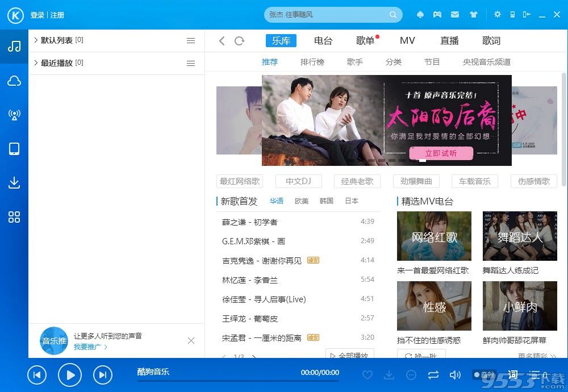Open the KuGou cloud music sidebar icon
Screen dimensions: 568x392
pos(14,81)
